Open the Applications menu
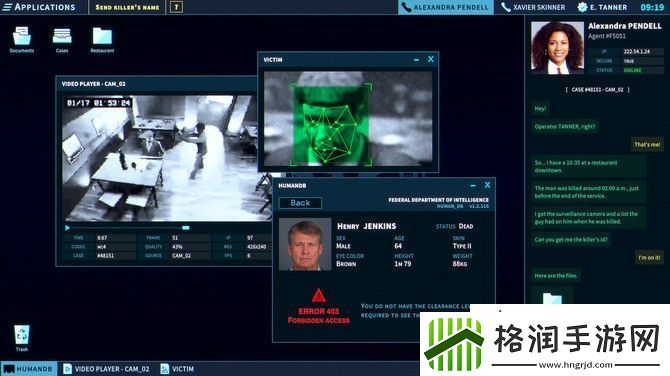Image resolution: width=670 pixels, height=376 pixels. point(39,7)
